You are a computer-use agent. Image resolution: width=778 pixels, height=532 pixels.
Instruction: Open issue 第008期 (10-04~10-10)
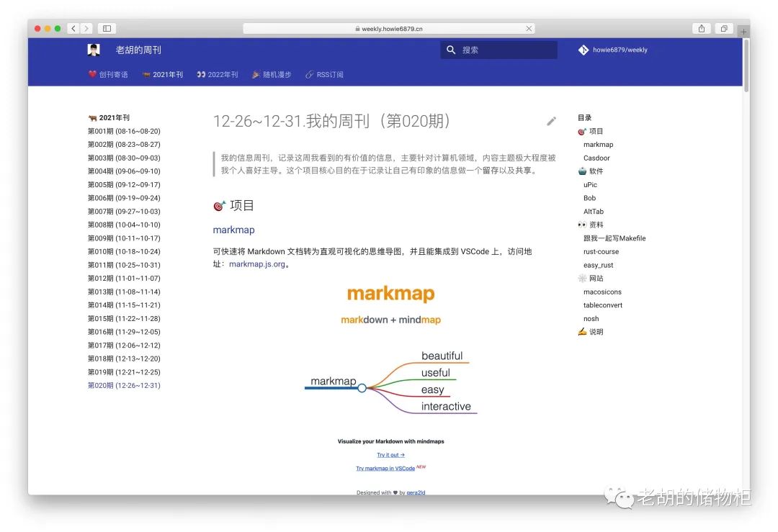pyautogui.click(x=124, y=225)
